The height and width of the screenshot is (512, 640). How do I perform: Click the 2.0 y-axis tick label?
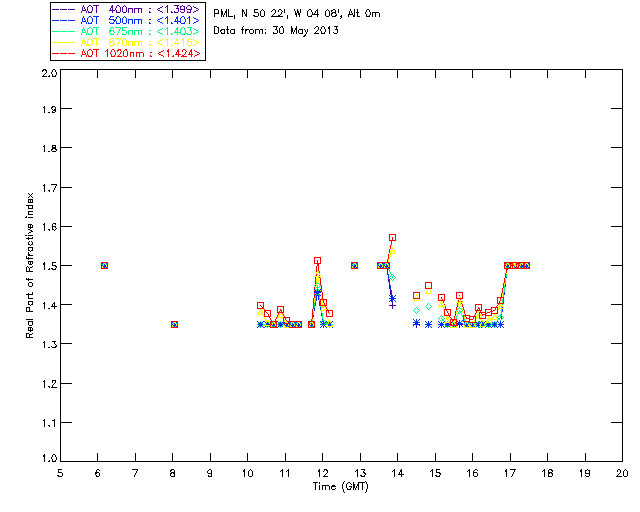[49, 73]
